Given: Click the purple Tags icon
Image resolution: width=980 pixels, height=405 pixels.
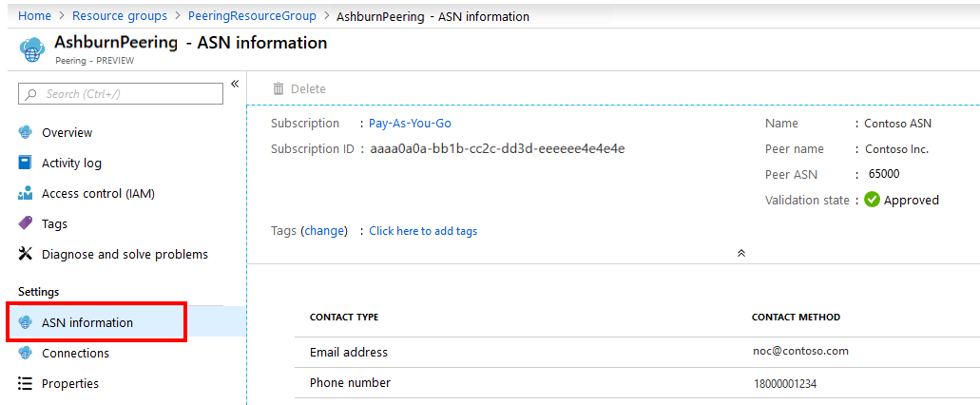Looking at the screenshot, I should (26, 223).
